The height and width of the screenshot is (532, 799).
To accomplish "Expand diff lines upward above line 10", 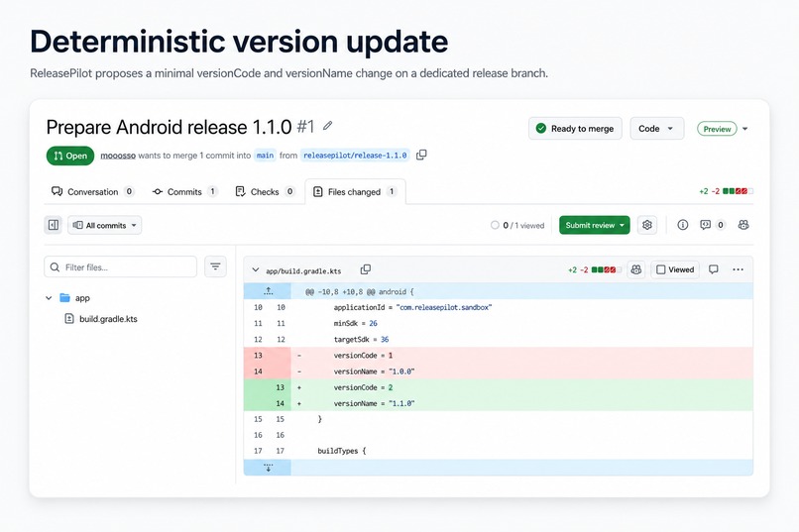I will tap(268, 291).
